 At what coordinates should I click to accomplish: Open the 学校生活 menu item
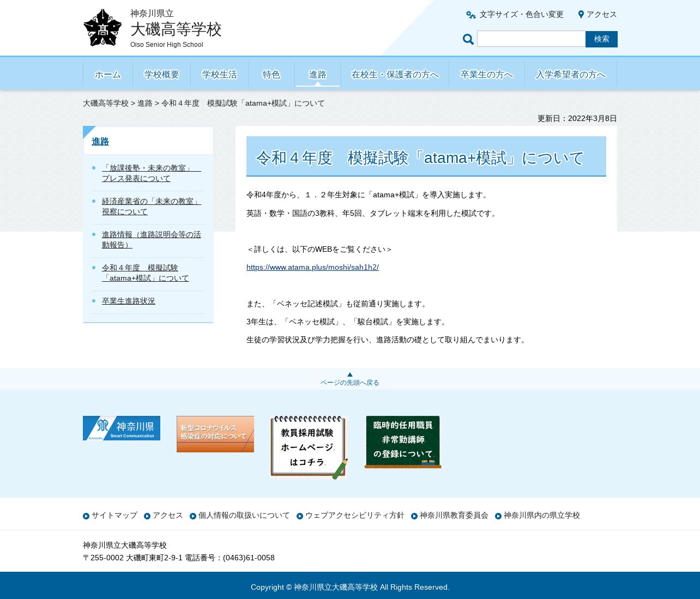coord(219,74)
